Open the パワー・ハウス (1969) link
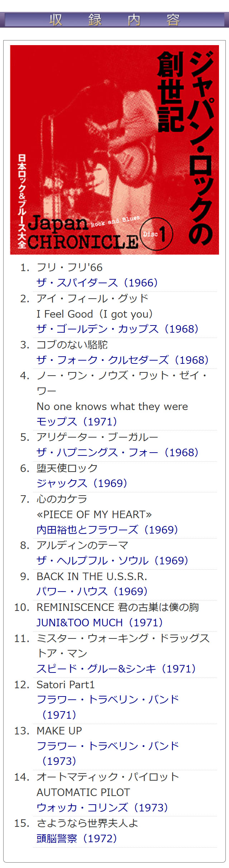Image resolution: width=229 pixels, height=868 pixels. point(92,591)
